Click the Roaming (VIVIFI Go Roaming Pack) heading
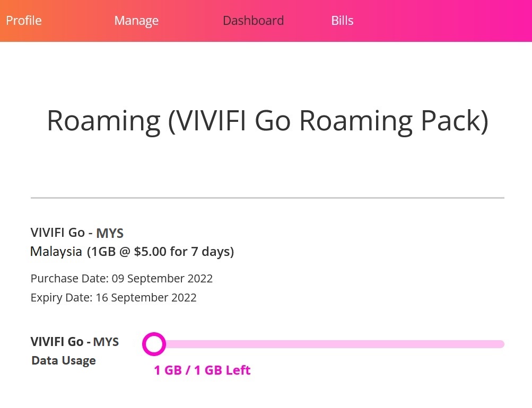 (x=267, y=121)
